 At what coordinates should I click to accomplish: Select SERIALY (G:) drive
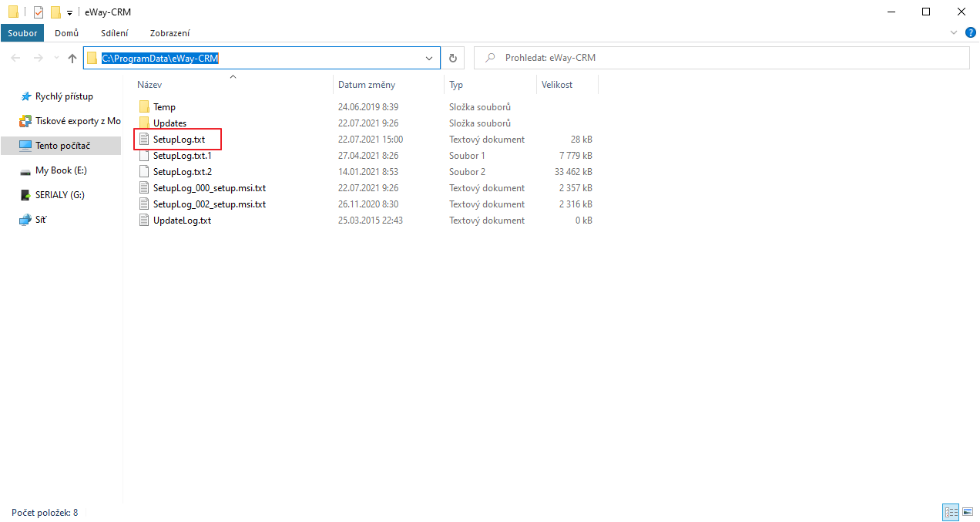click(x=60, y=195)
